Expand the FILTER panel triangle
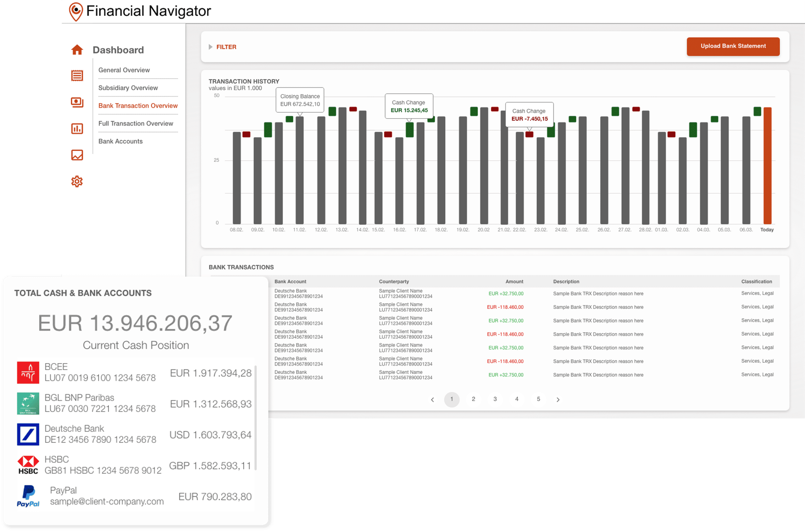Image resolution: width=805 pixels, height=532 pixels. click(x=210, y=47)
